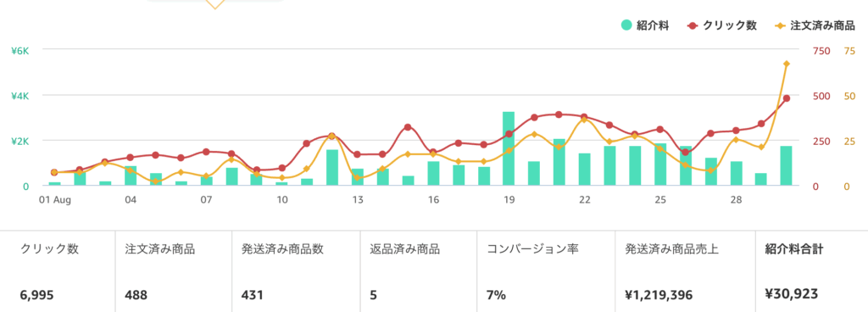Toggle the 紹介料 legend entry
The height and width of the screenshot is (312, 868).
645,25
